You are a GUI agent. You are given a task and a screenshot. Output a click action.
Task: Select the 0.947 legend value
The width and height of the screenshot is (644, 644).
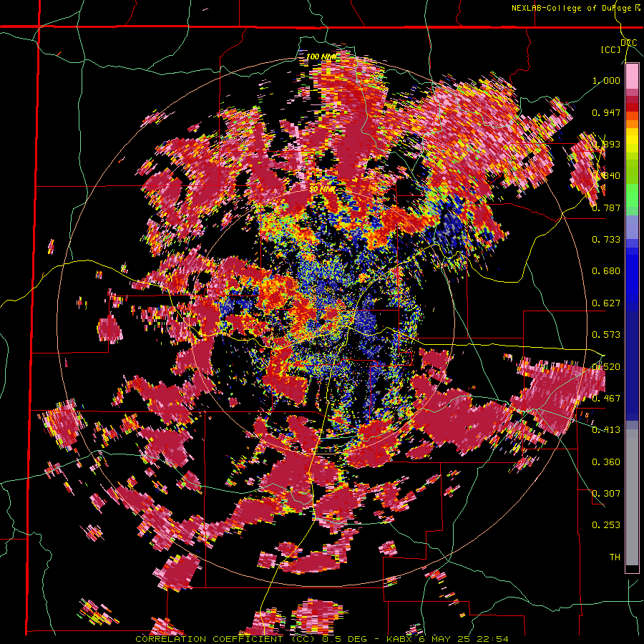pos(606,112)
